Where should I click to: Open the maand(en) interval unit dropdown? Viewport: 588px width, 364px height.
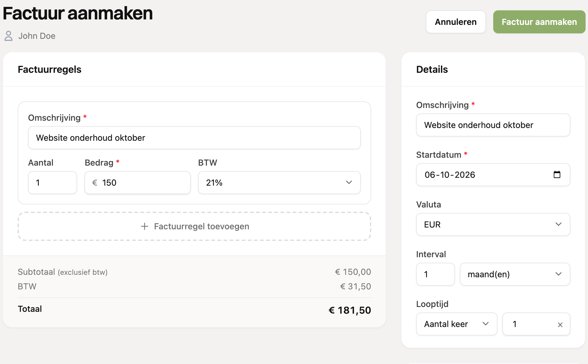pos(515,274)
